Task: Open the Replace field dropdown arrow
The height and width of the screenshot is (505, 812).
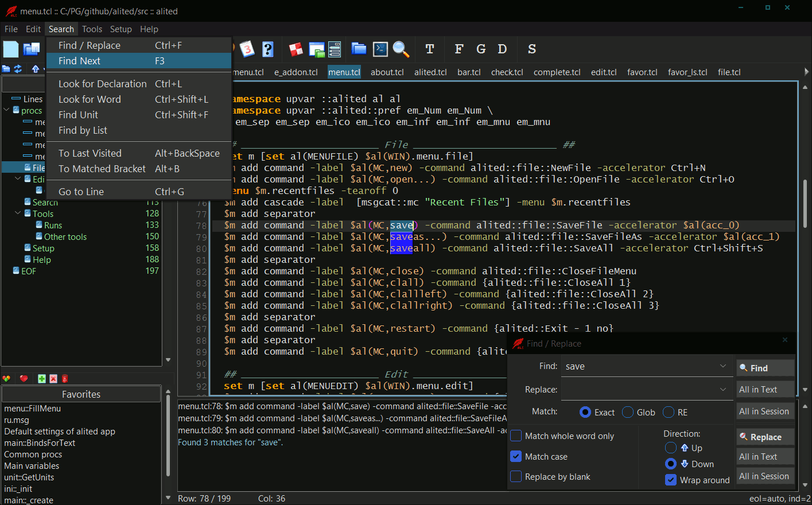Action: click(723, 389)
